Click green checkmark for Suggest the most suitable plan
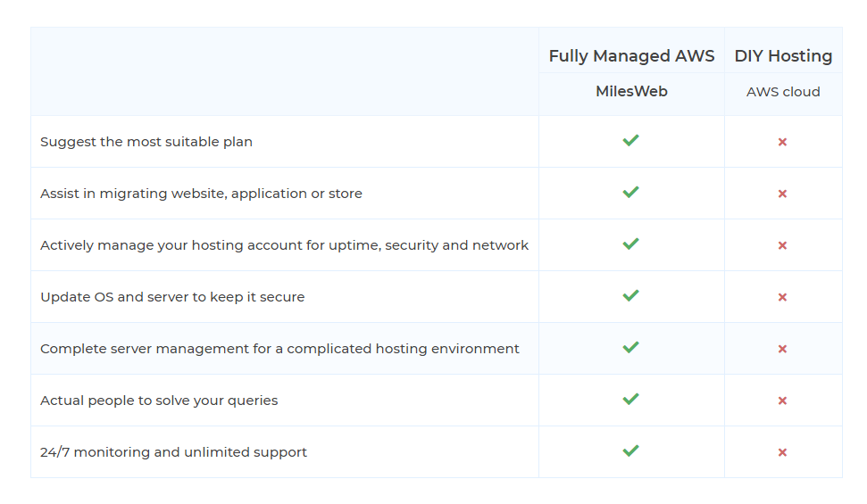This screenshot has width=867, height=504. point(631,140)
